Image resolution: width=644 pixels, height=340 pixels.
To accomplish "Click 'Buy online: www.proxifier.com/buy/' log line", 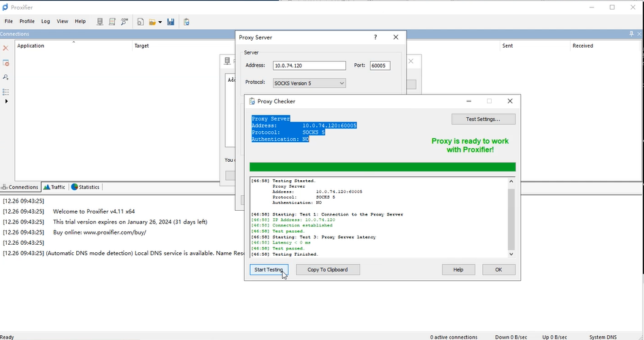I will [x=99, y=233].
